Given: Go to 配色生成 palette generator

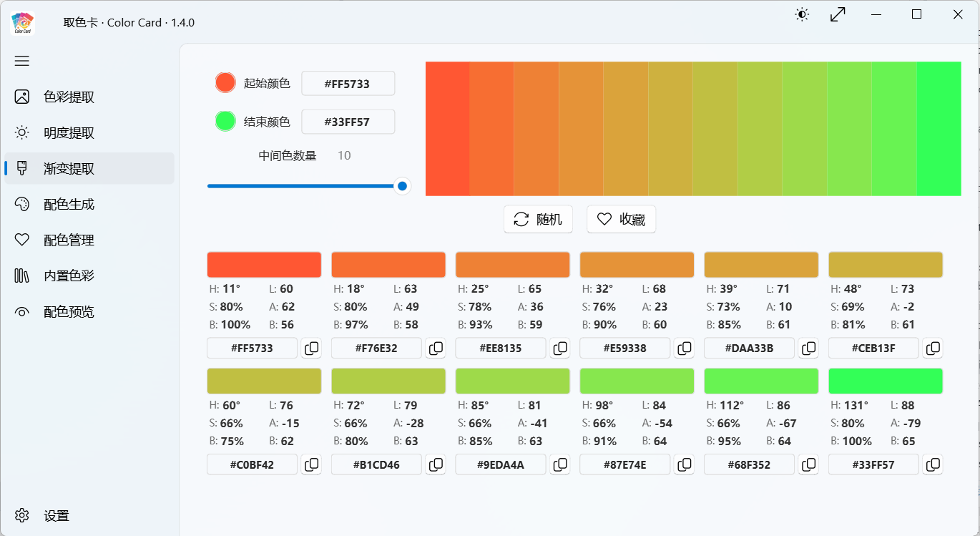Looking at the screenshot, I should click(69, 205).
